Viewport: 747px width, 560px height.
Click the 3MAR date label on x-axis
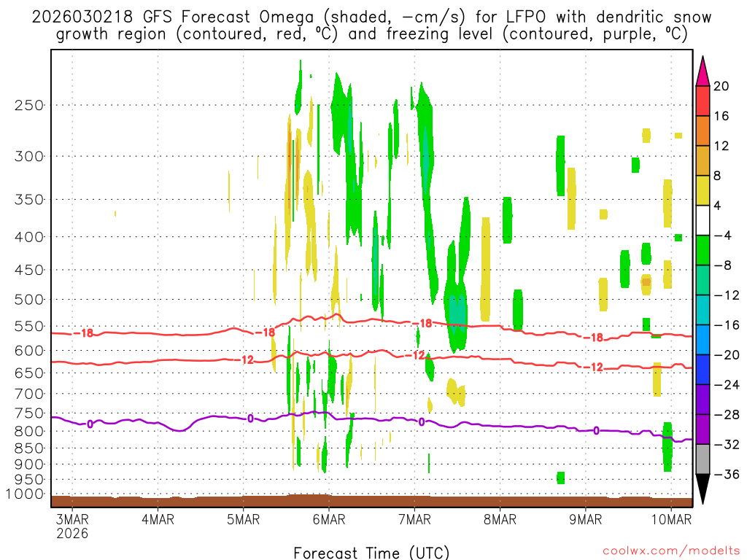(x=72, y=519)
